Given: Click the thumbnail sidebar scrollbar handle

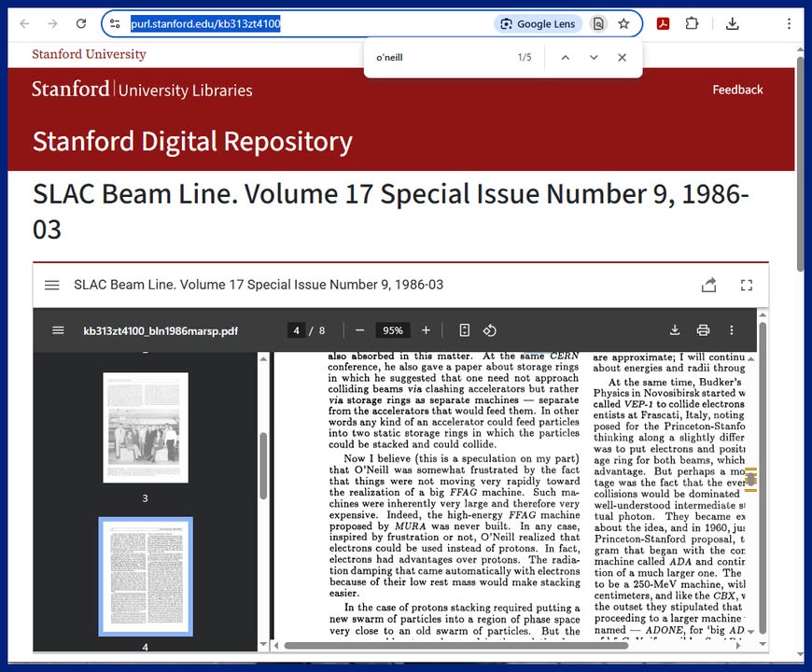Looking at the screenshot, I should pyautogui.click(x=263, y=466).
